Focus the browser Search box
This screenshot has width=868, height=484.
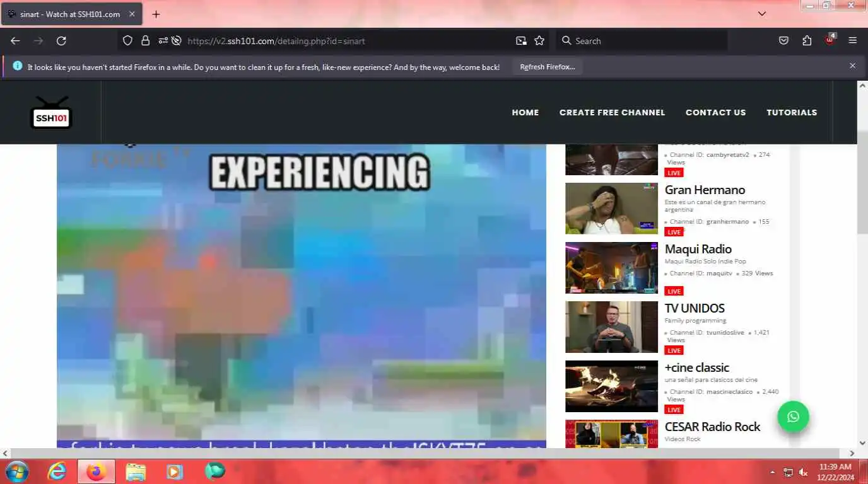coord(641,41)
